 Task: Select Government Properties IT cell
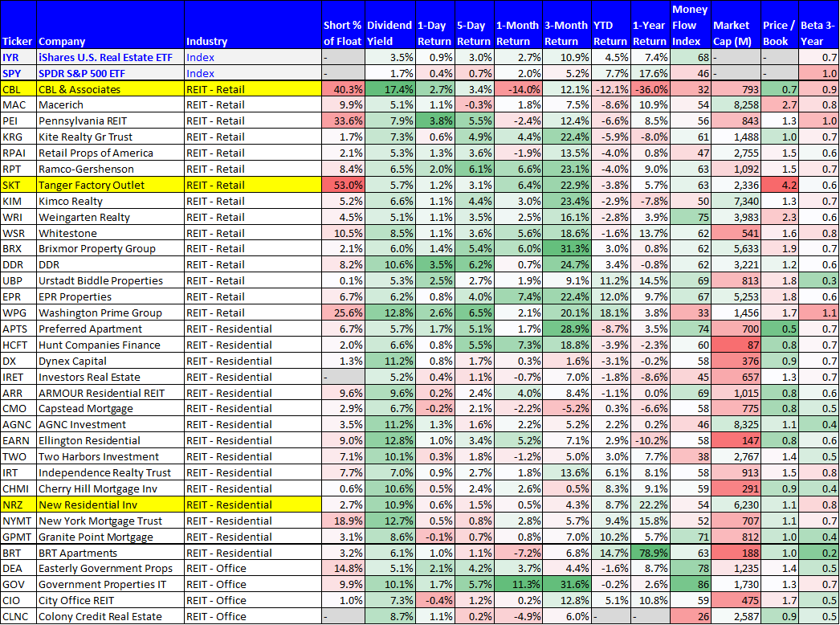[110, 585]
